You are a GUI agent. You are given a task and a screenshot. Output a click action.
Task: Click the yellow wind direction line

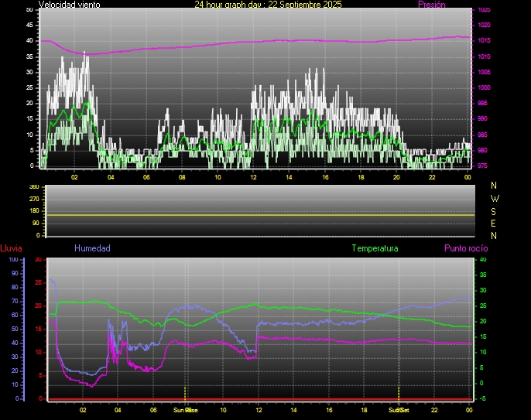tap(259, 214)
